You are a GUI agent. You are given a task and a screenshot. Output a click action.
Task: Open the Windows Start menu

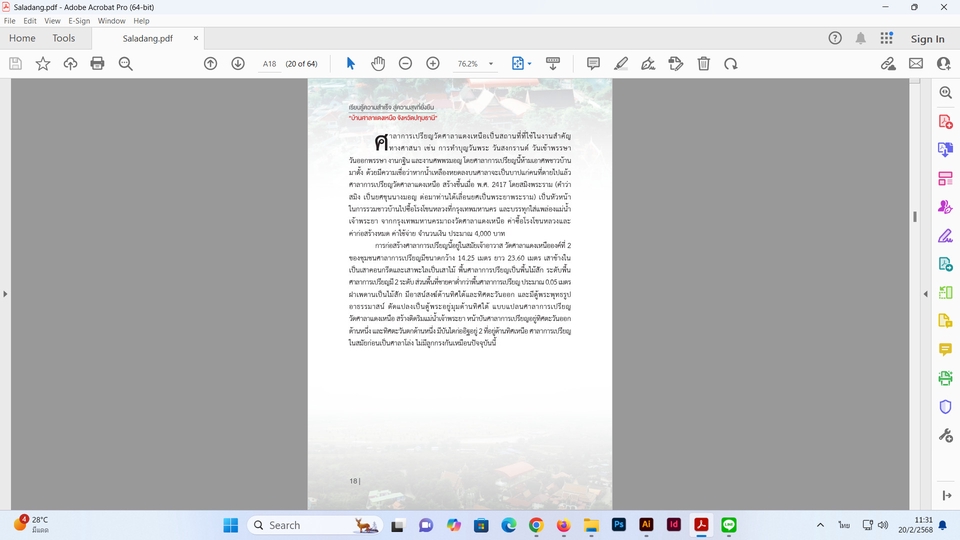230,525
